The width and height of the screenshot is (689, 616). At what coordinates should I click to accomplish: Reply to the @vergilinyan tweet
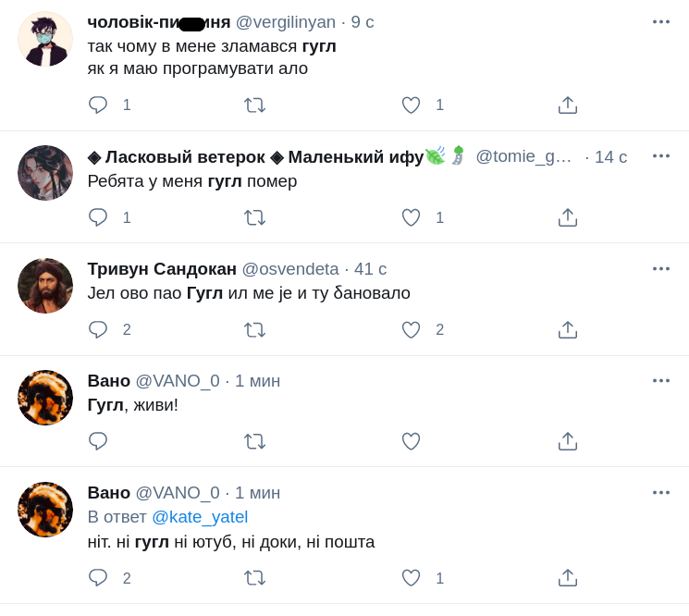[98, 105]
